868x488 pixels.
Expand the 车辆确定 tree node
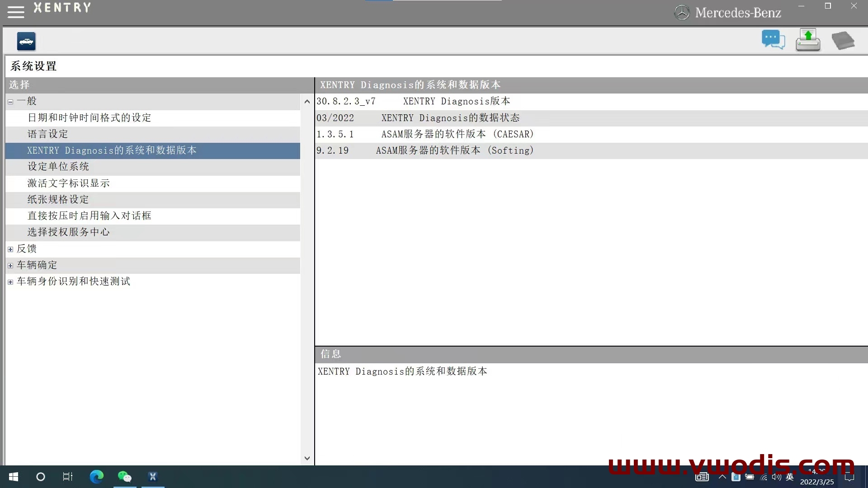(10, 265)
